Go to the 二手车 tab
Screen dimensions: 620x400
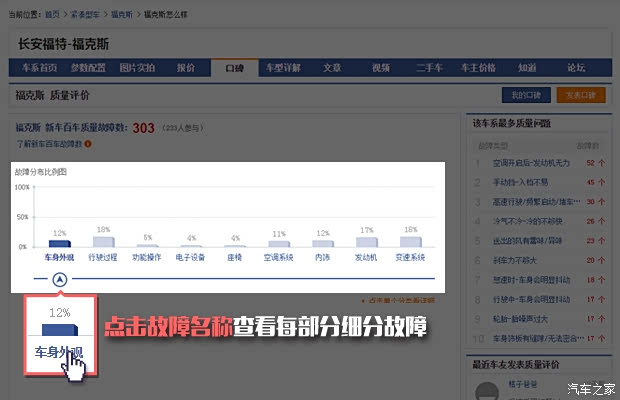pyautogui.click(x=429, y=68)
